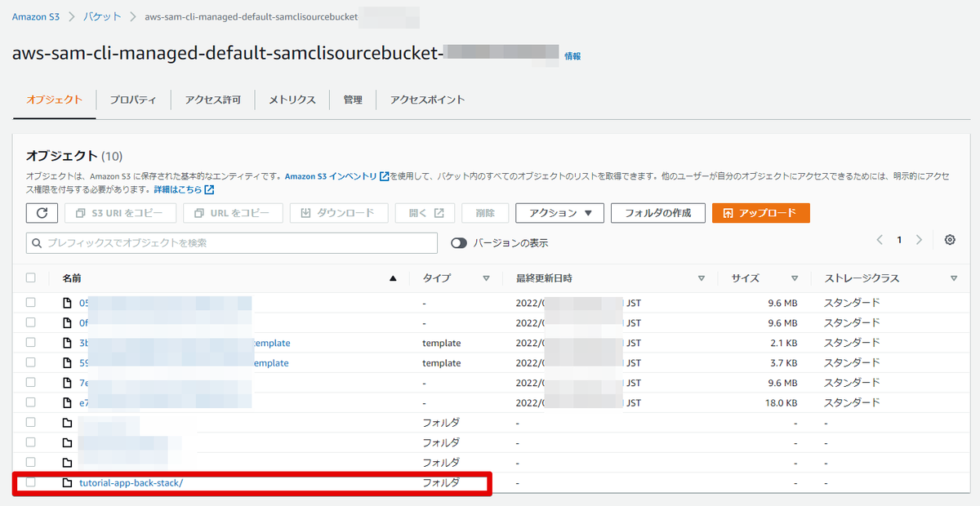Sort by 最終更新日時 column arrow
Screen dimensions: 980x506
(x=702, y=278)
